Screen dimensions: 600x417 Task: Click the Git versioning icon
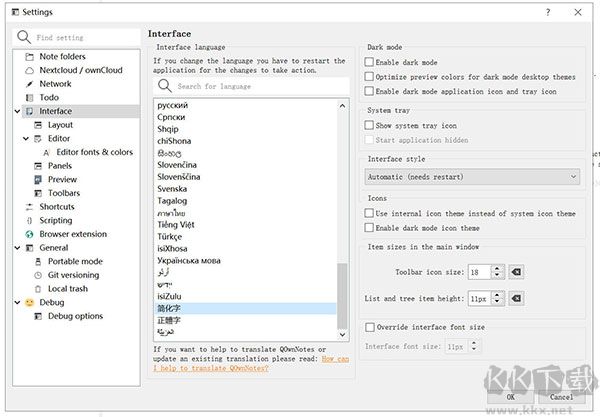[x=38, y=275]
